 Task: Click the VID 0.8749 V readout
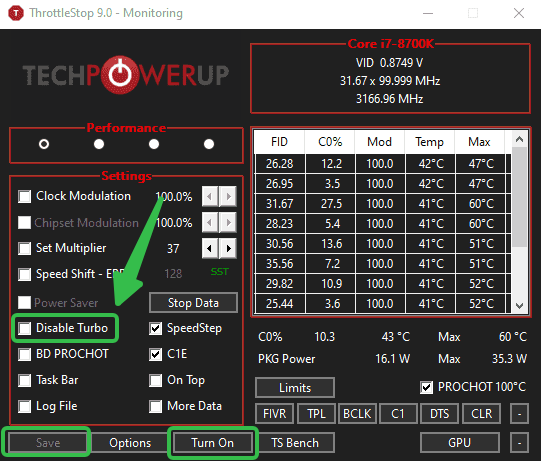coord(390,63)
